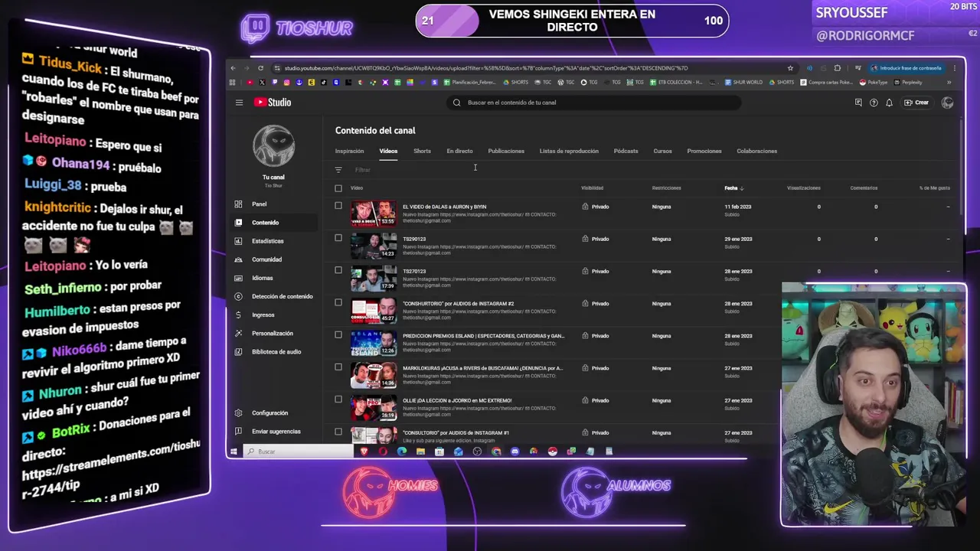Open Opera from the taskbar
Screen dimensions: 980x551
click(x=383, y=452)
